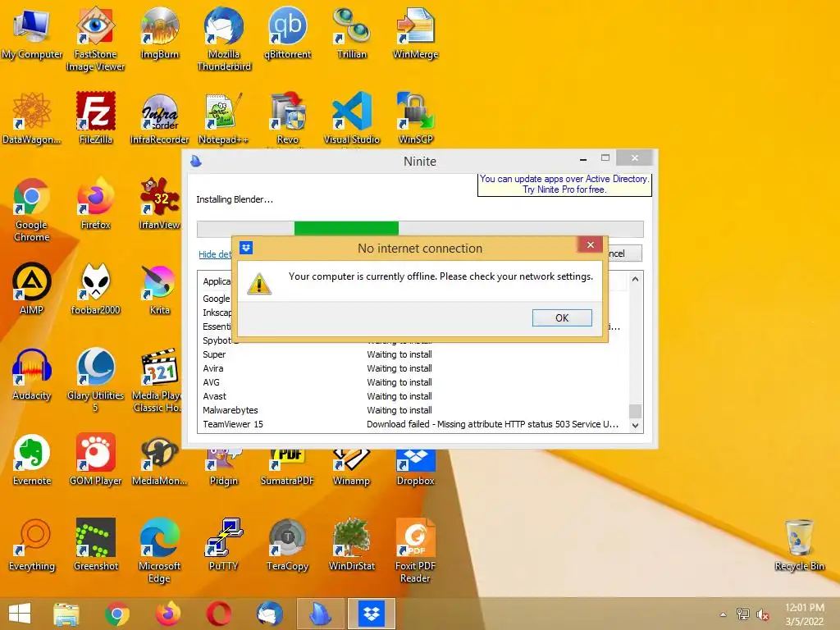Select the Visual Studio Code desktop shortcut

tap(351, 118)
